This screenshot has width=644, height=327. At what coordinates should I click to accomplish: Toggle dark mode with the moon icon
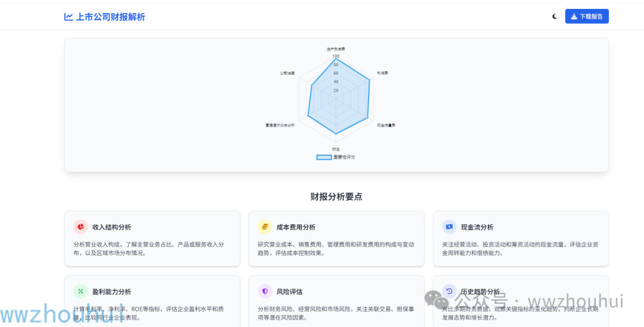[x=555, y=17]
